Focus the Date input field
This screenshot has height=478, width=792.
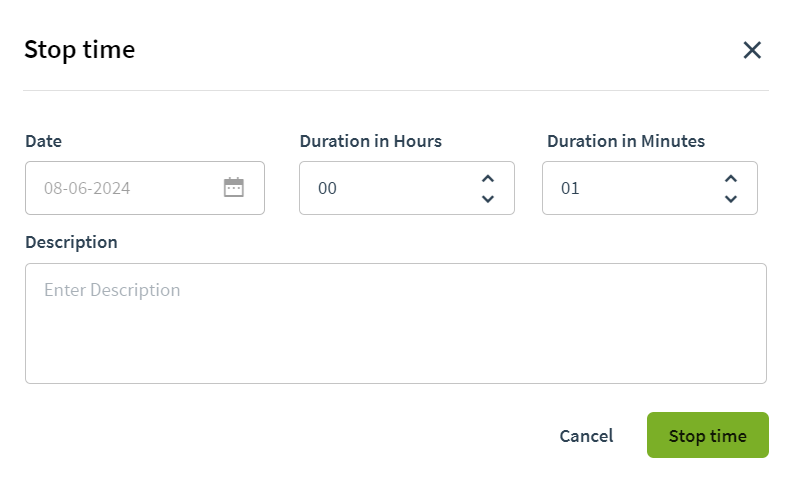point(145,188)
